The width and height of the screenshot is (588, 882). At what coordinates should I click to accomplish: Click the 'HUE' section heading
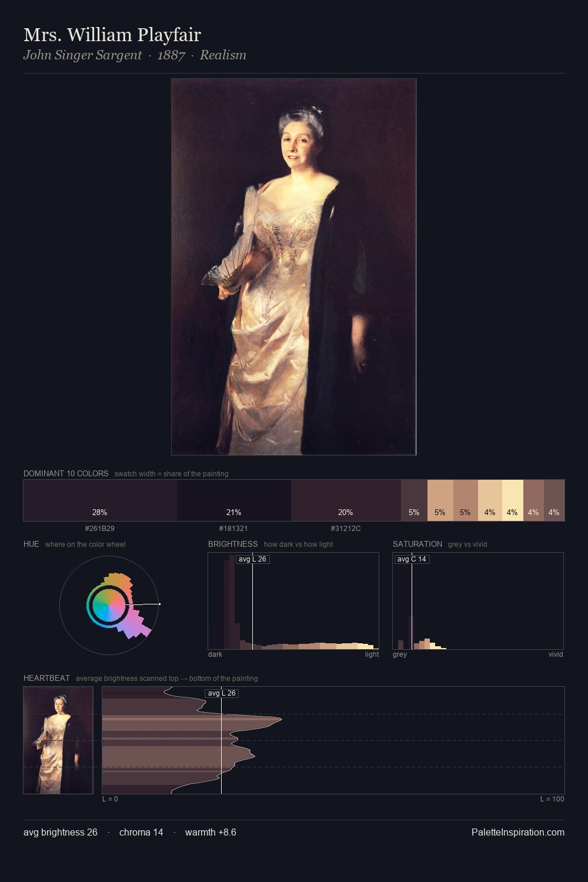click(x=31, y=544)
